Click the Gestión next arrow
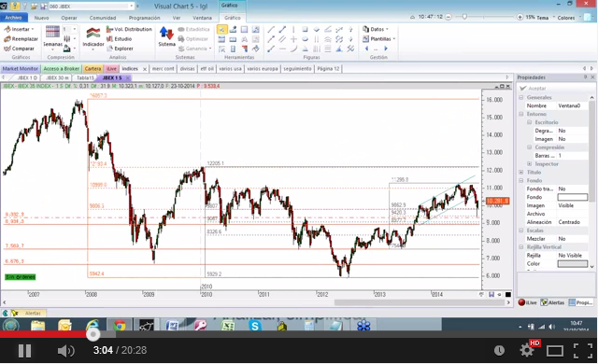Viewport: 598px width, 364px height. [386, 49]
